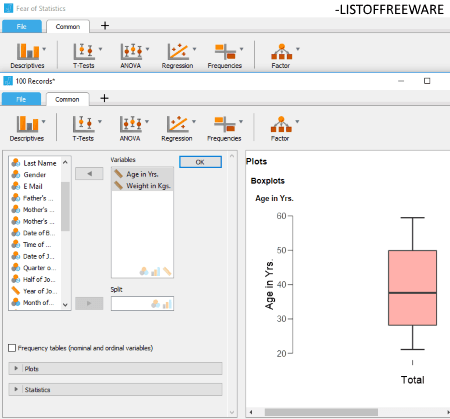The height and width of the screenshot is (419, 450).
Task: Open Descriptives in the Fear of Statistics window
Action: pos(27,56)
